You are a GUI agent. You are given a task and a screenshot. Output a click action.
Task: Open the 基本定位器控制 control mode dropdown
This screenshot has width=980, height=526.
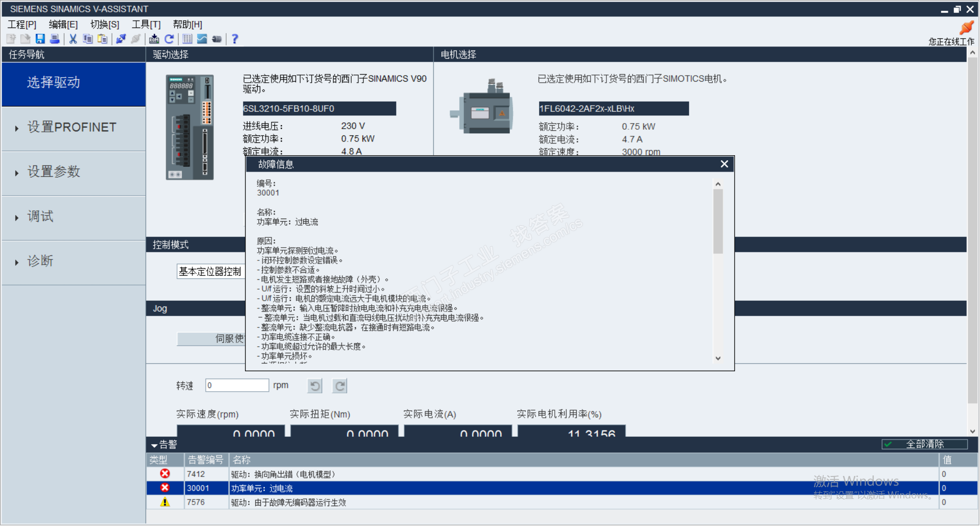[211, 272]
